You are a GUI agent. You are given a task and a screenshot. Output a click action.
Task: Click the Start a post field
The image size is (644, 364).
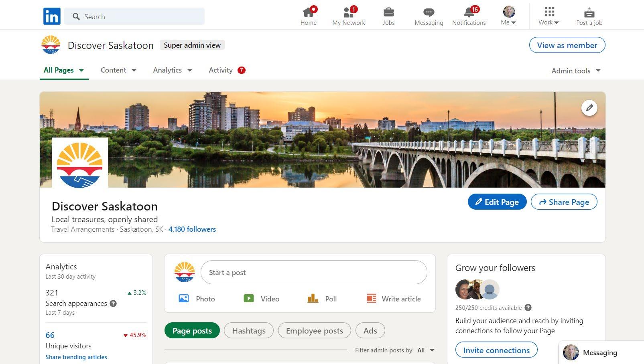[314, 273]
